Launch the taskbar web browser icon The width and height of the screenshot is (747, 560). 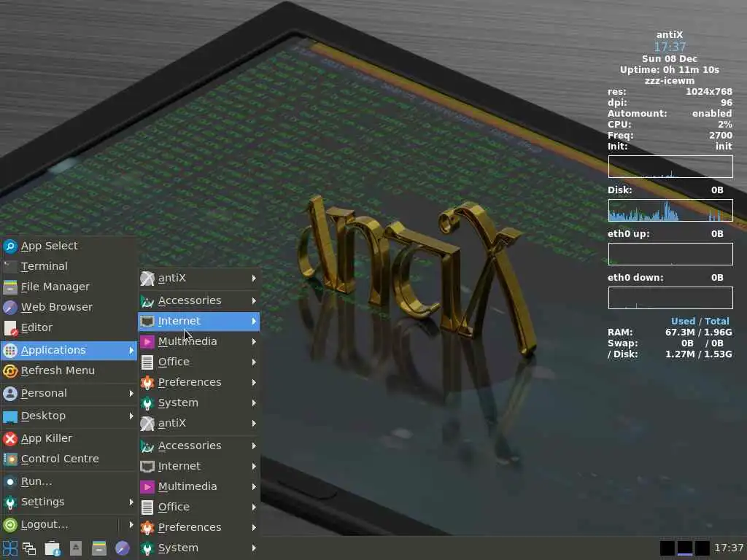click(122, 548)
